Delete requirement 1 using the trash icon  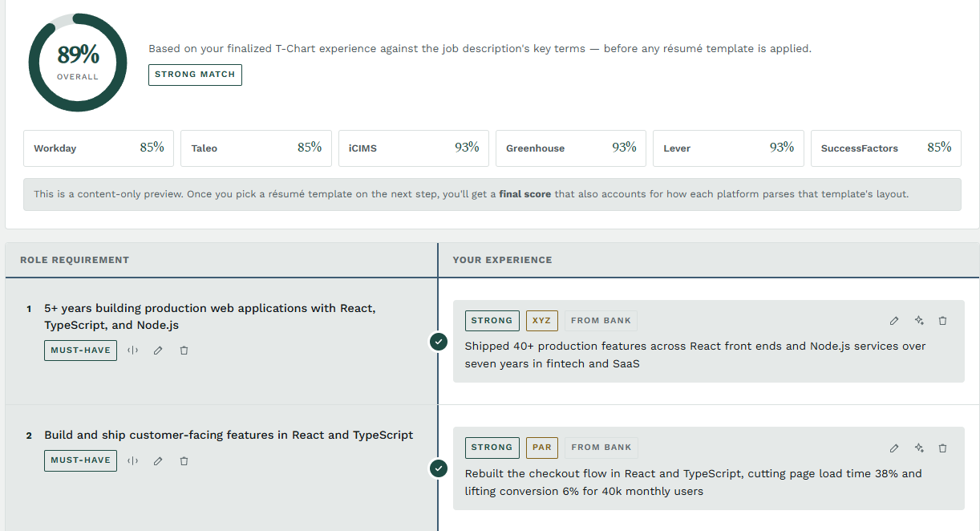tap(184, 351)
